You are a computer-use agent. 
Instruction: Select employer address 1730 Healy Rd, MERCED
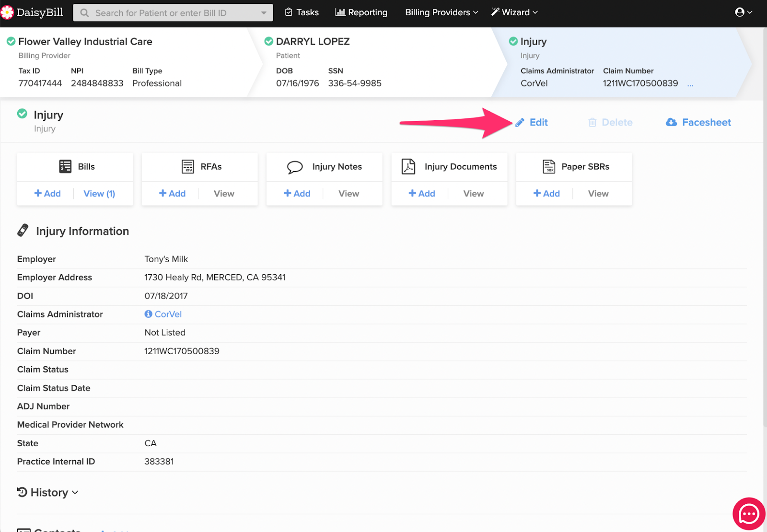[215, 278]
